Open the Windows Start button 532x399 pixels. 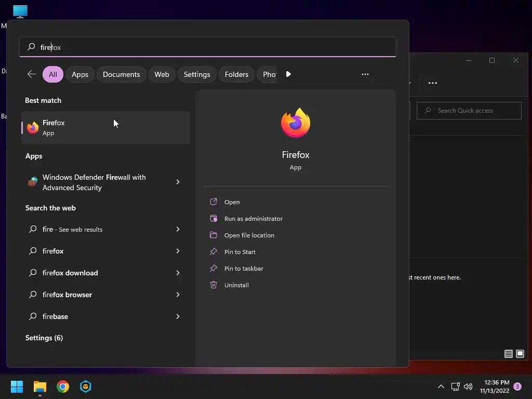coord(17,387)
